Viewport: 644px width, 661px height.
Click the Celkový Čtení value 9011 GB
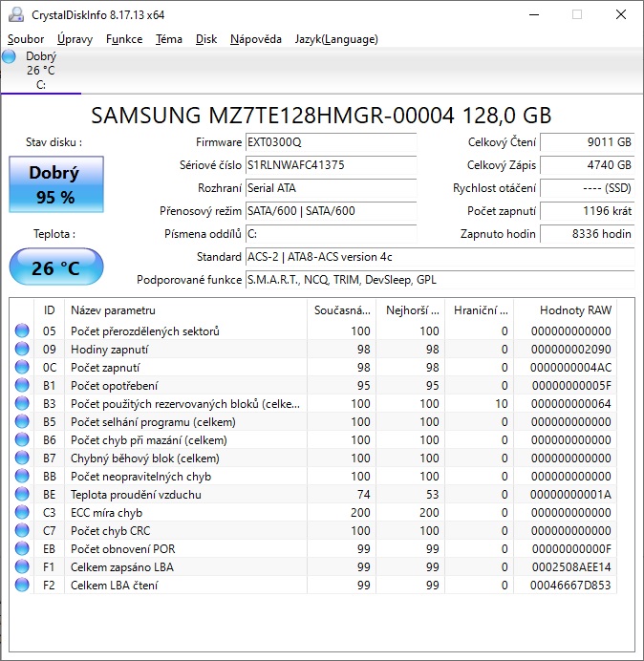(x=587, y=142)
